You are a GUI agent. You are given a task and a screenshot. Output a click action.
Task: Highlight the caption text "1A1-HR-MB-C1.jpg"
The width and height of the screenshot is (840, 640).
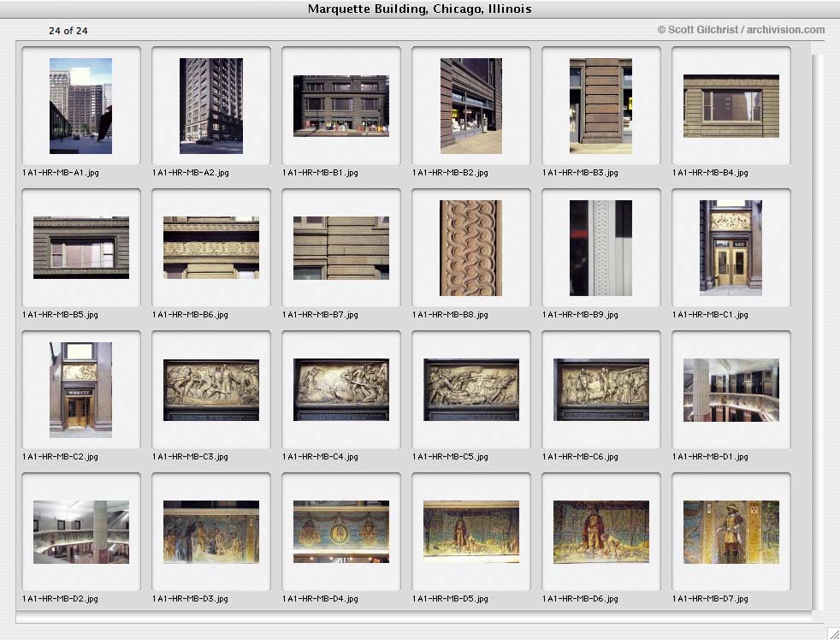(x=710, y=315)
